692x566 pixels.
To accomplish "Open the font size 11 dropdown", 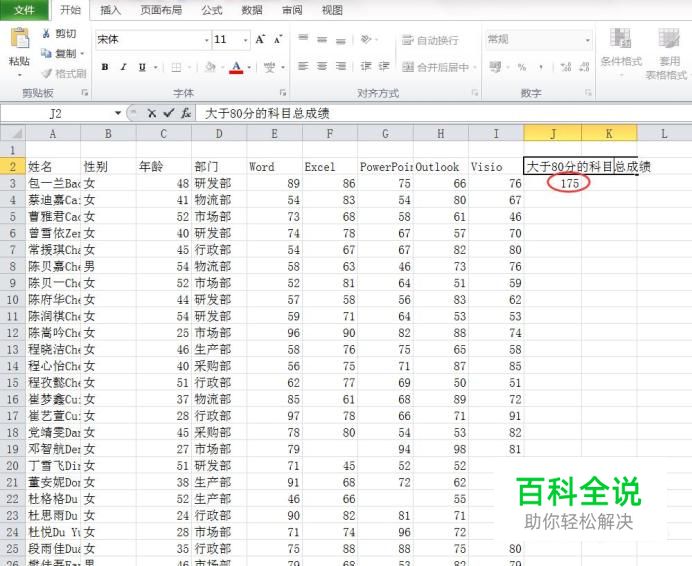I will (245, 40).
